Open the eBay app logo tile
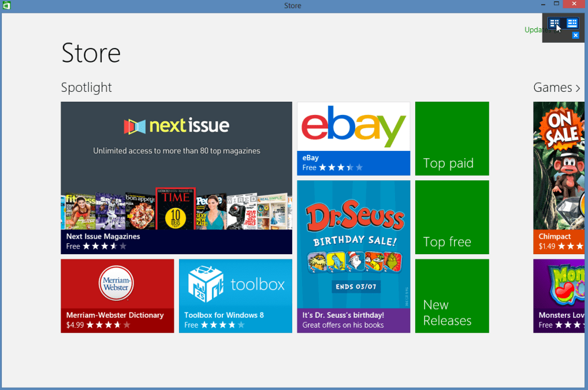588x390 pixels. [x=353, y=127]
